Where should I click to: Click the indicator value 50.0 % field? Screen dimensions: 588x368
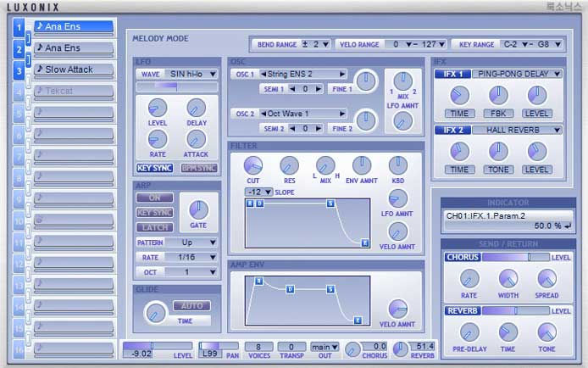point(508,226)
